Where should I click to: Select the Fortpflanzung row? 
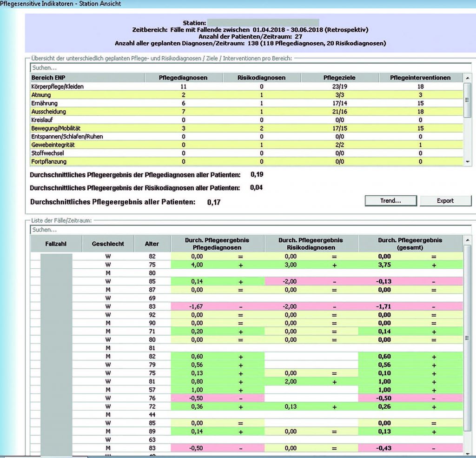click(x=246, y=161)
